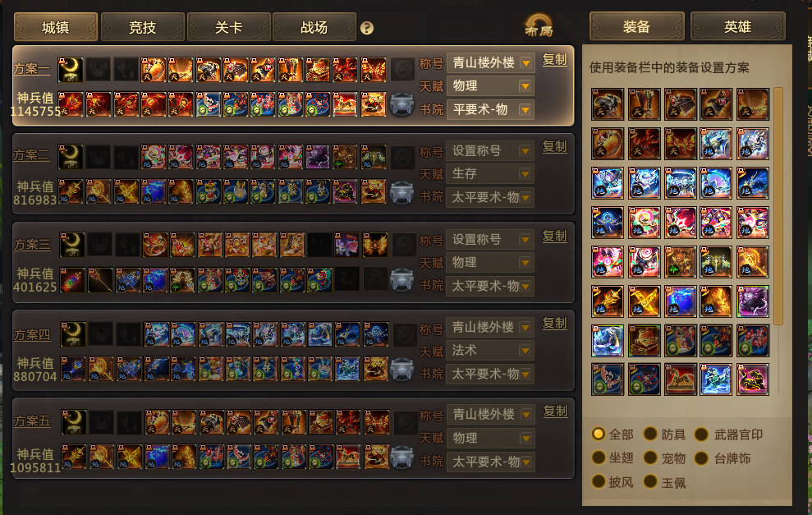Select the golden lion statue item thumbnail
Image resolution: width=812 pixels, height=515 pixels.
click(680, 379)
